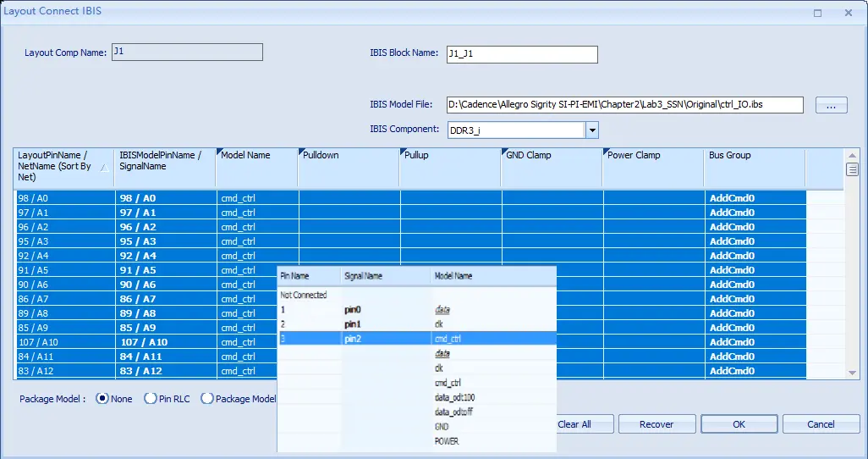Select the 98 / A0 layout pin cell
The width and height of the screenshot is (868, 459).
pyautogui.click(x=65, y=198)
